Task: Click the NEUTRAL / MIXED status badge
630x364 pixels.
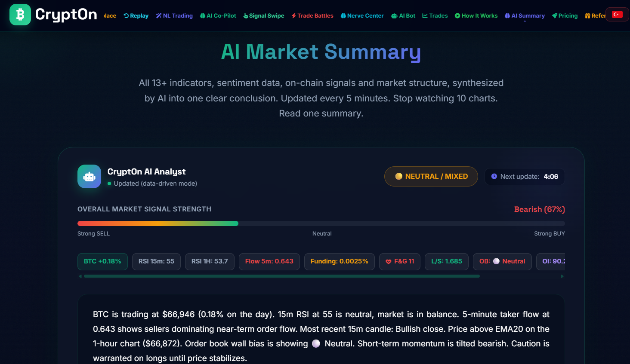Action: 431,176
